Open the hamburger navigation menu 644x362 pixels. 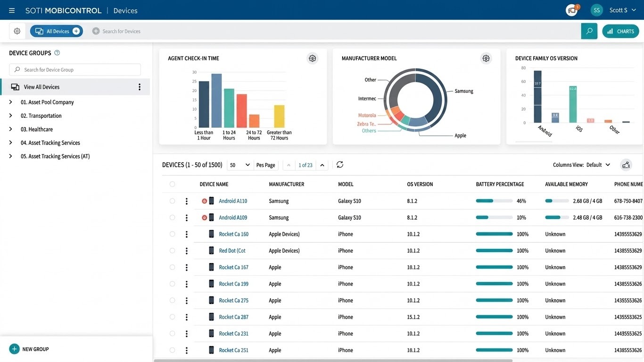12,10
